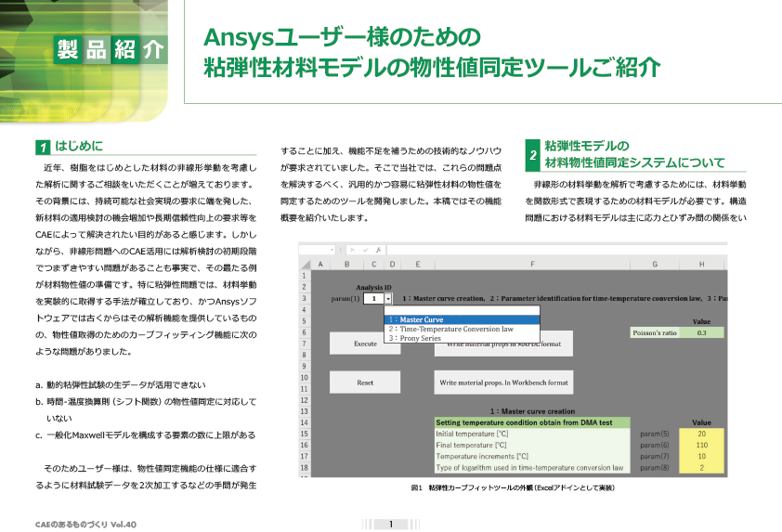Click the 'Analysis ID' label
The height and width of the screenshot is (532, 782).
point(373,287)
